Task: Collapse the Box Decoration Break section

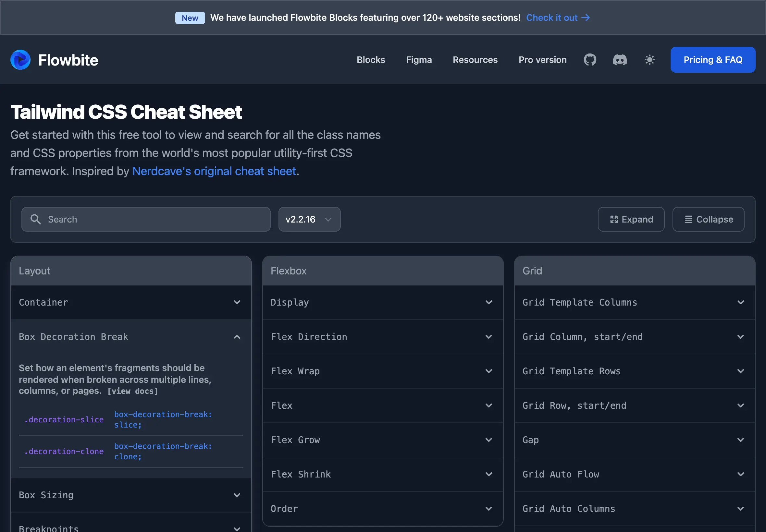Action: 131,337
